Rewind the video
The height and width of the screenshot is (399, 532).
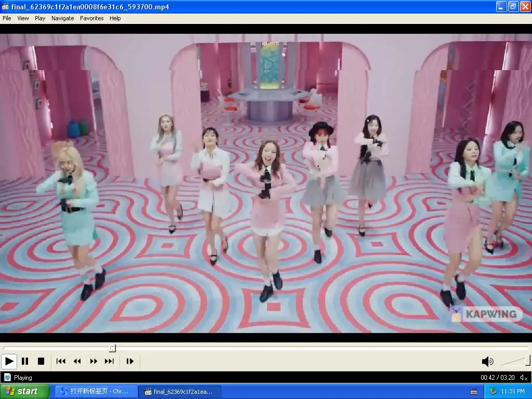[77, 362]
